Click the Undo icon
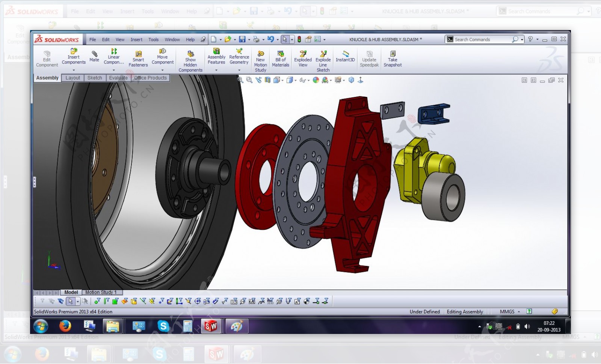The height and width of the screenshot is (364, 601). (x=270, y=39)
